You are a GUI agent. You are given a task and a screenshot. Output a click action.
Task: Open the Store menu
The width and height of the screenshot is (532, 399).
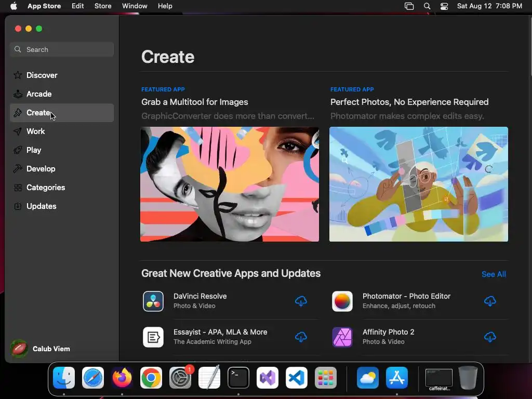(103, 6)
